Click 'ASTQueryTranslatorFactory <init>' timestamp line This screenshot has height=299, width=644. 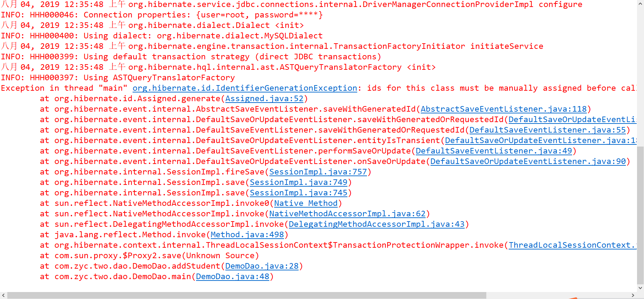[218, 67]
